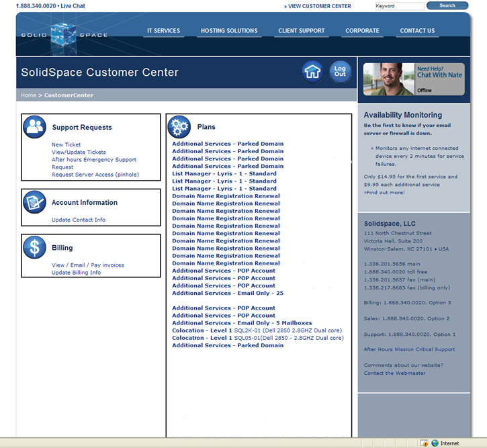Viewport: 487px width, 448px height.
Task: Click the Winston-Salem, NC 27101 address line
Action: [x=406, y=249]
